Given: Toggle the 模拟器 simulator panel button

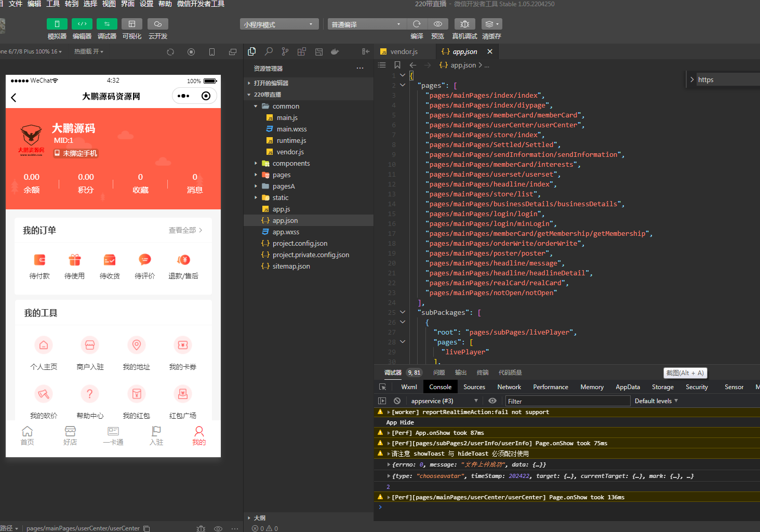Looking at the screenshot, I should coord(57,24).
